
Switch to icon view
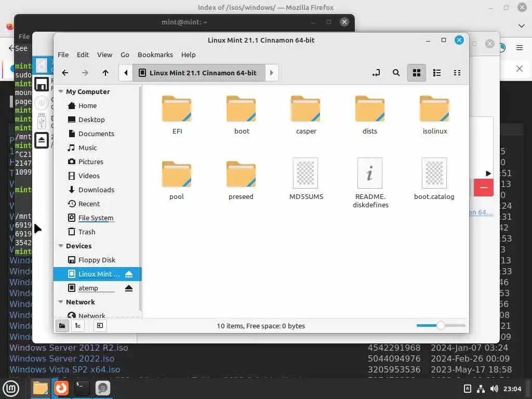click(x=416, y=73)
